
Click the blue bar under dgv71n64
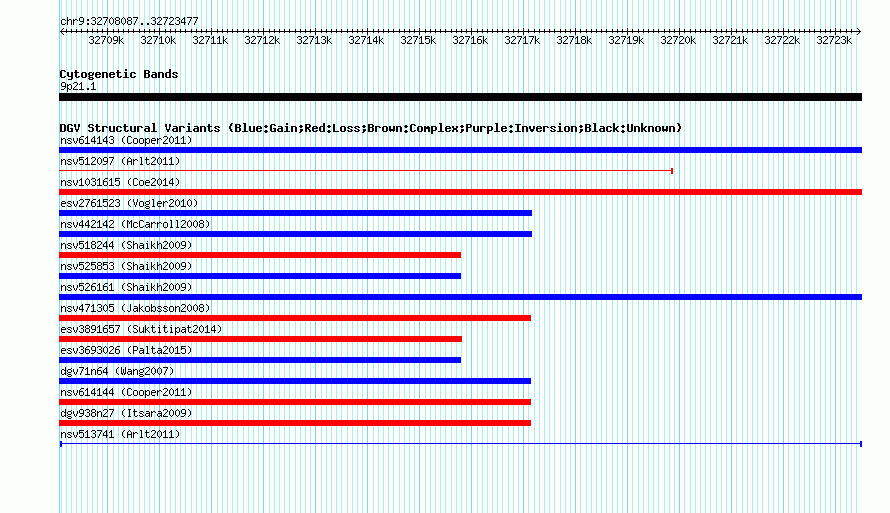[295, 381]
